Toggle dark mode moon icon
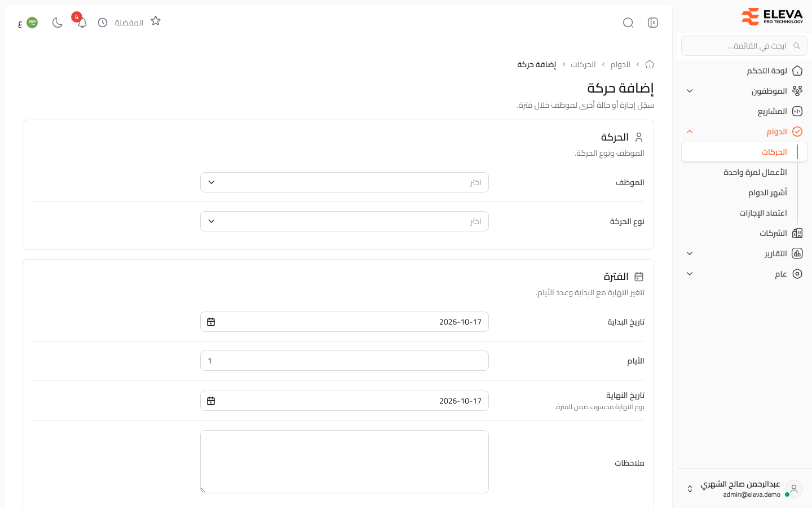The image size is (812, 508). pyautogui.click(x=57, y=23)
